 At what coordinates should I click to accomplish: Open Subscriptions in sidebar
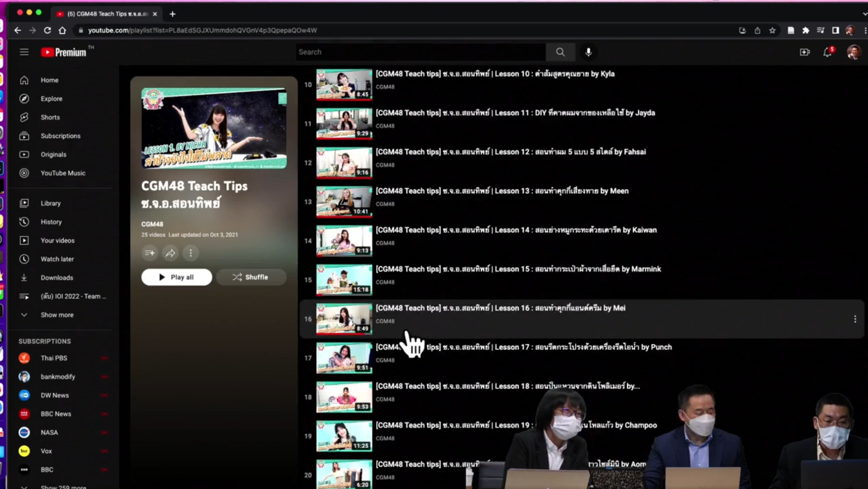click(x=61, y=136)
